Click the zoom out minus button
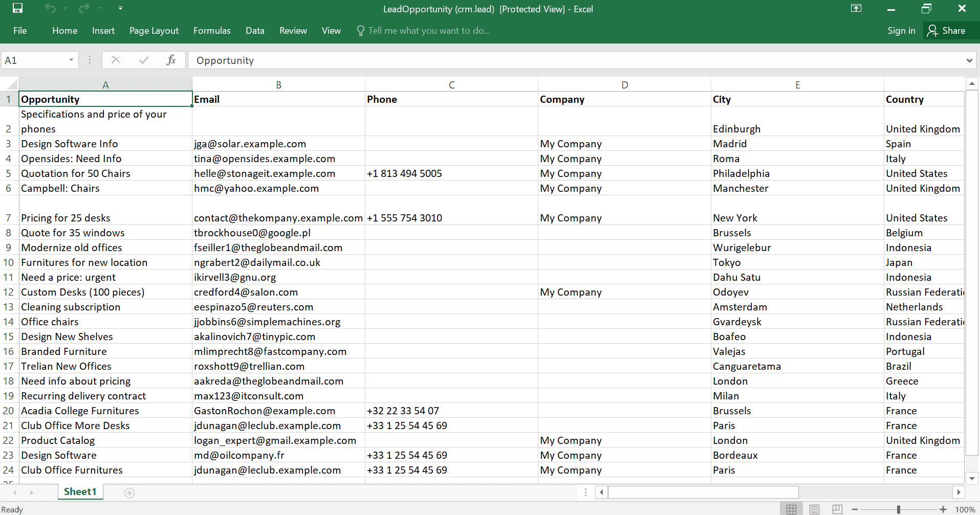The image size is (980, 515). pyautogui.click(x=855, y=509)
